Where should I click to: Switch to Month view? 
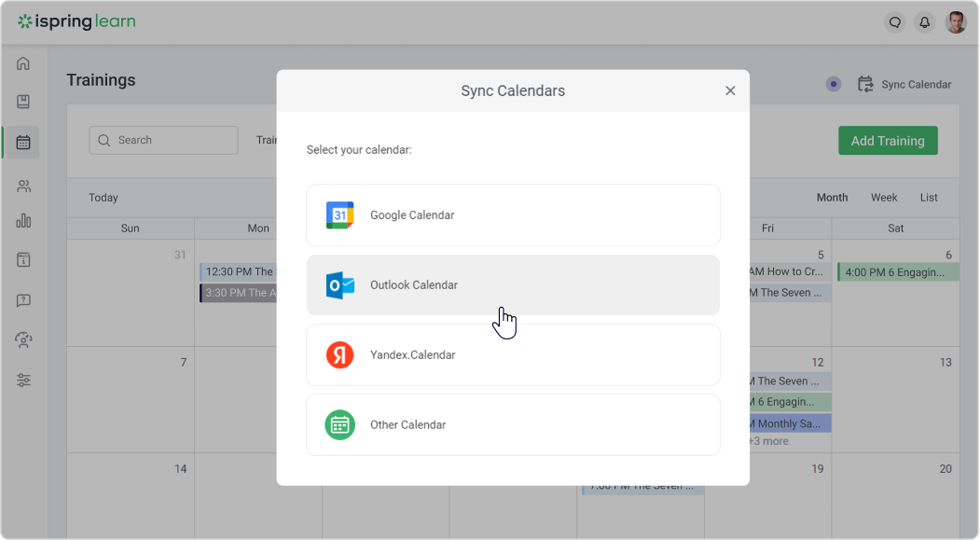pos(832,198)
